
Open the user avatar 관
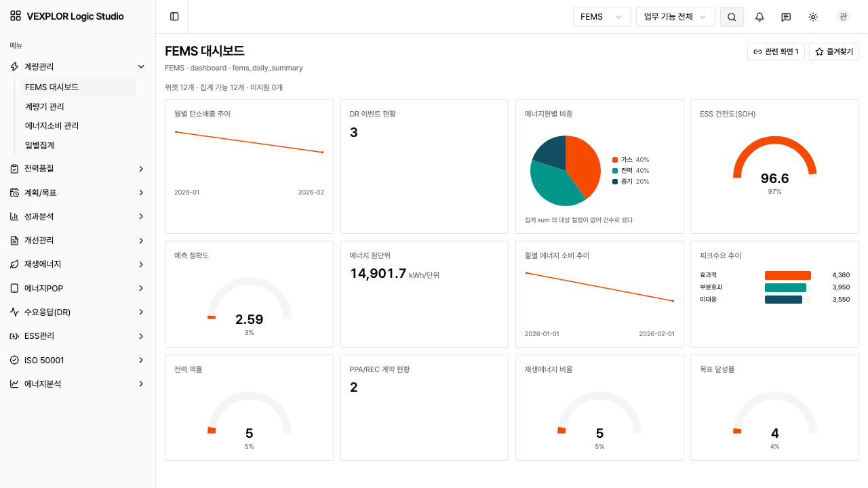tap(844, 17)
